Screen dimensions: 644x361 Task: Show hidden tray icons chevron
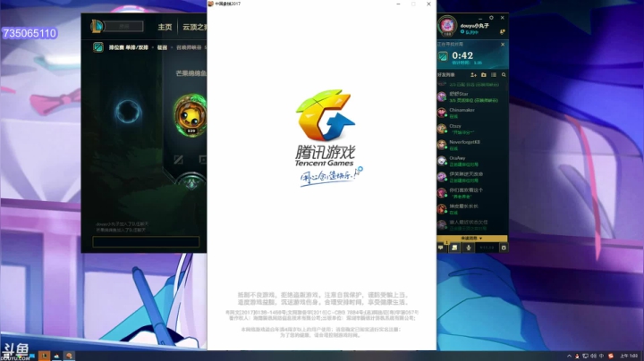pos(569,356)
